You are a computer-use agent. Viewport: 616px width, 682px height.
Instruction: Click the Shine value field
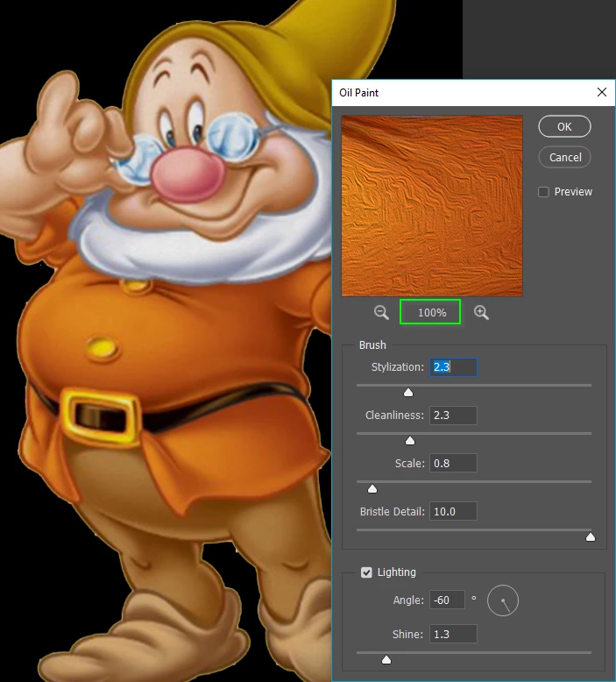coord(453,634)
